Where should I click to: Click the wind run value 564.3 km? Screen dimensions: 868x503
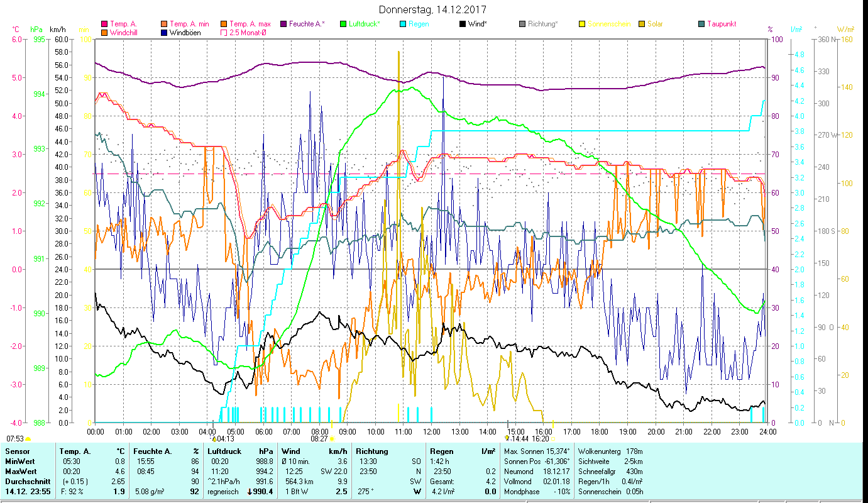[299, 482]
